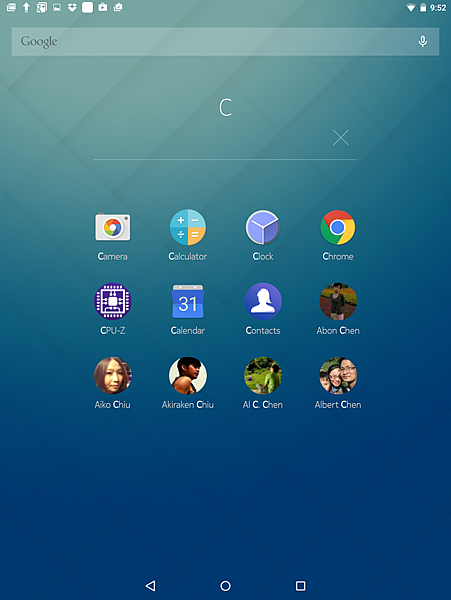Tap the Google search bar
This screenshot has height=600, width=451.
225,41
